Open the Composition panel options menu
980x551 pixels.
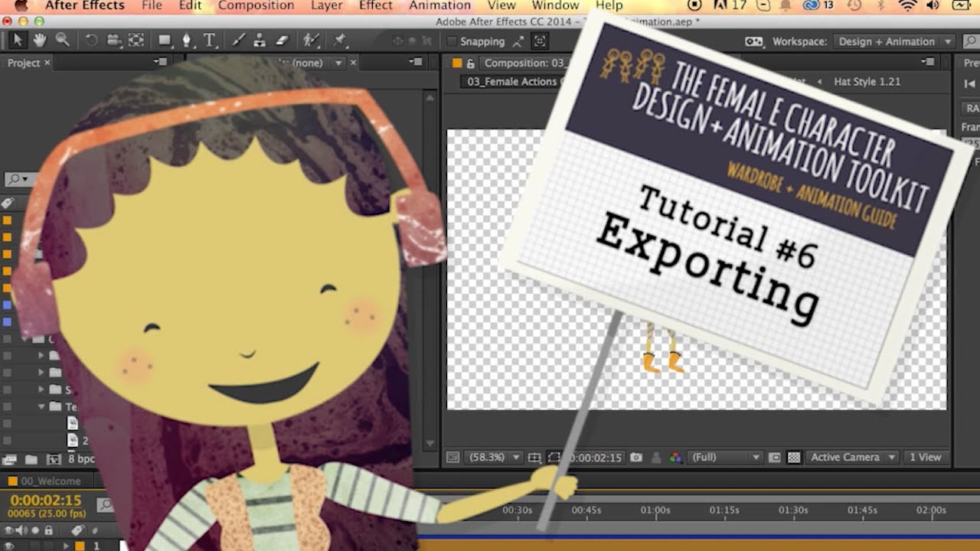coord(928,62)
